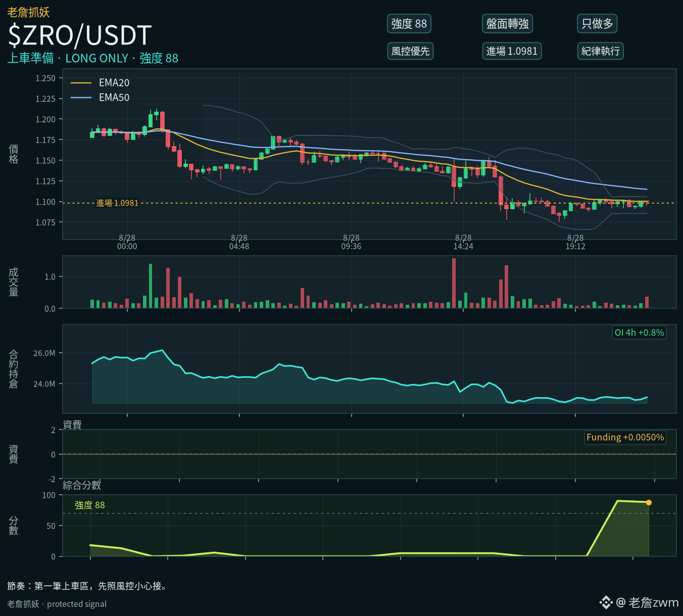Screen dimensions: 683x616
Task: Click the 8/28 19:12 time axis label
Action: [x=576, y=242]
